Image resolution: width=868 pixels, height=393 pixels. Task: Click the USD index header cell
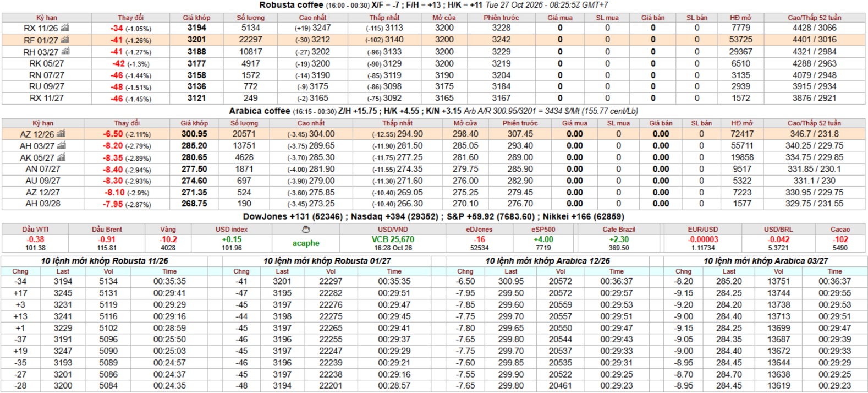232,230
